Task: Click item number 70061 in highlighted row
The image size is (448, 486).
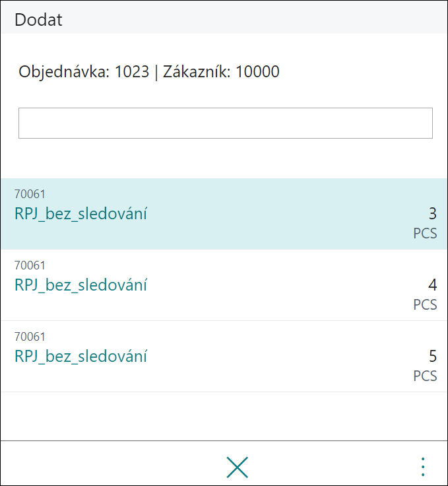Action: (30, 194)
